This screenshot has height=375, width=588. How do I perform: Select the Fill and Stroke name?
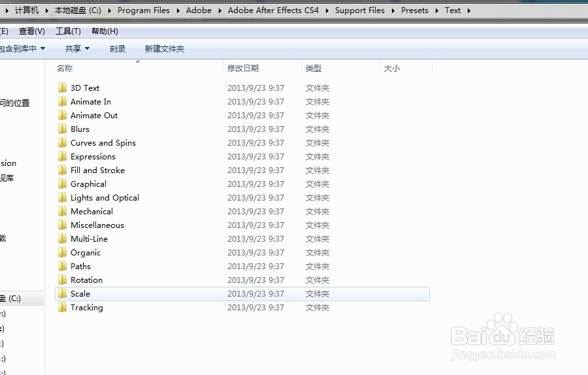click(x=97, y=171)
